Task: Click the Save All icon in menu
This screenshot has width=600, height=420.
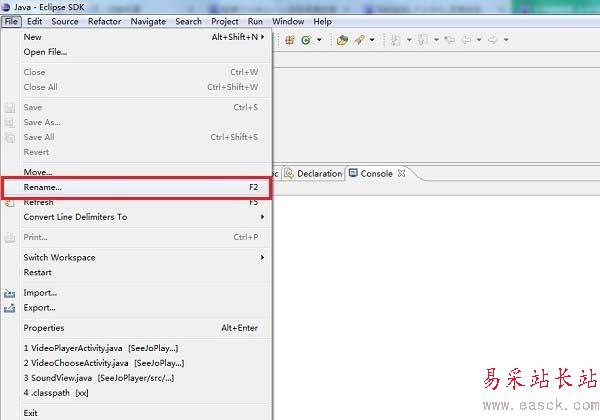Action: click(10, 137)
